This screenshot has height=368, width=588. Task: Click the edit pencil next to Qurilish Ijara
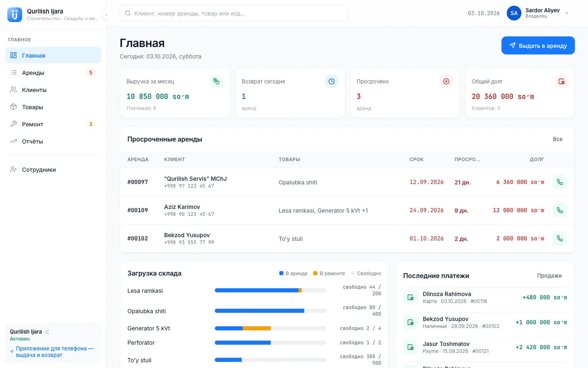pyautogui.click(x=47, y=332)
